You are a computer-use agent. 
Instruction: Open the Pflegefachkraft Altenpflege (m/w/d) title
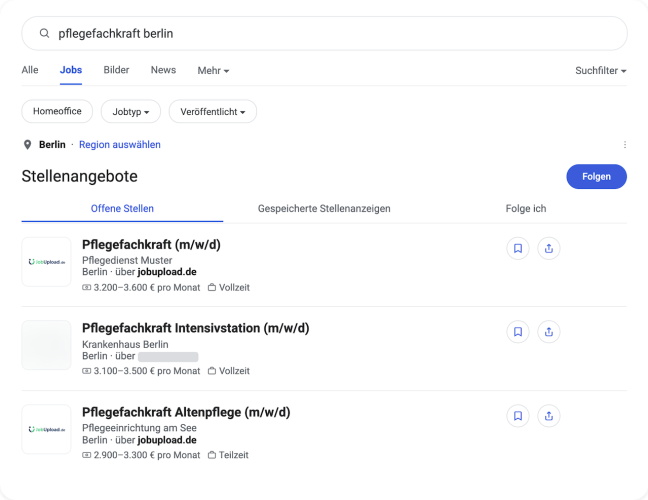[x=186, y=412]
